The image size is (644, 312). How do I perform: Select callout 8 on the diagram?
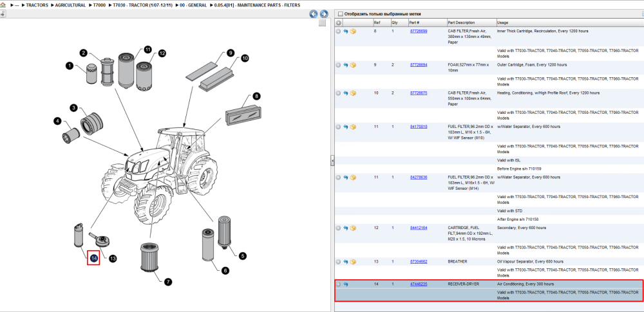click(256, 96)
